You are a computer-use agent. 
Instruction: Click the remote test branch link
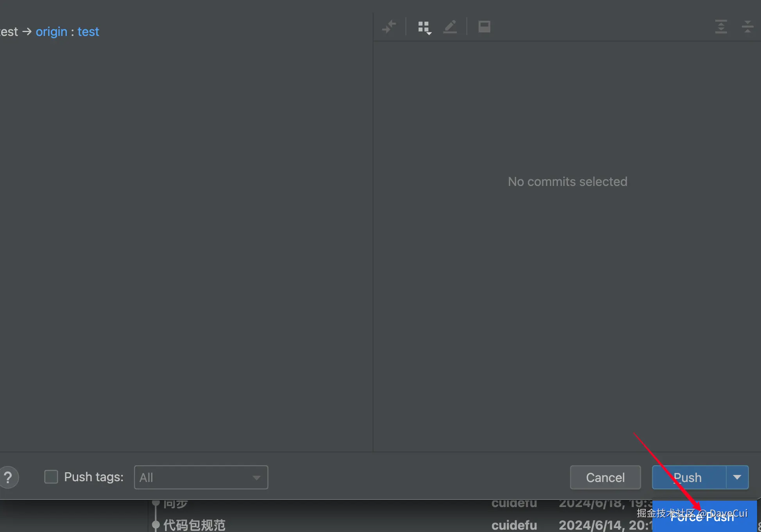pos(88,32)
